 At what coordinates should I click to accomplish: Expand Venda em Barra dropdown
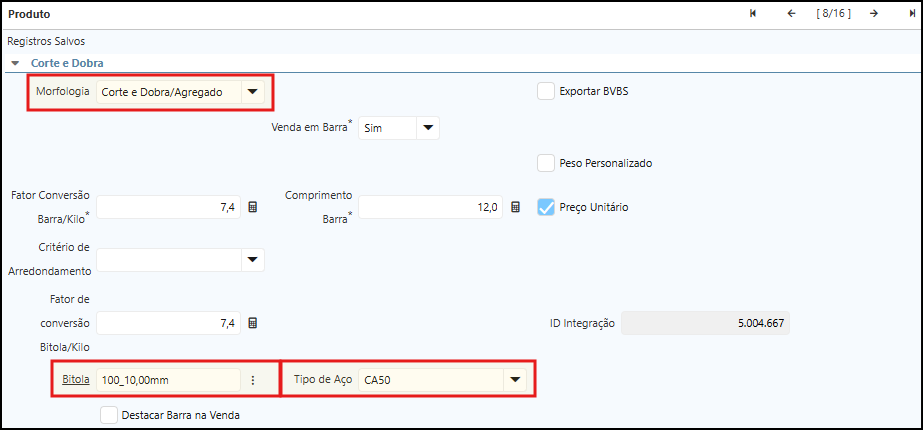pos(427,128)
